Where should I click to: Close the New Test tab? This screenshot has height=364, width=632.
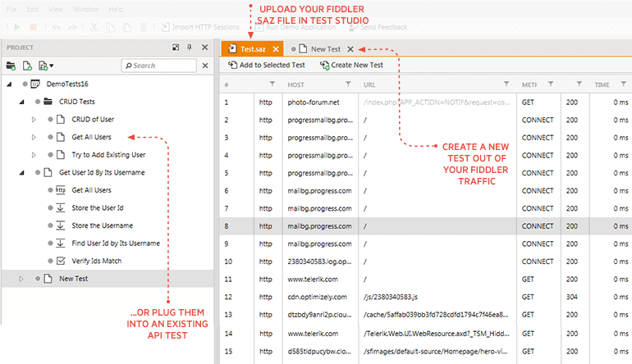(350, 49)
